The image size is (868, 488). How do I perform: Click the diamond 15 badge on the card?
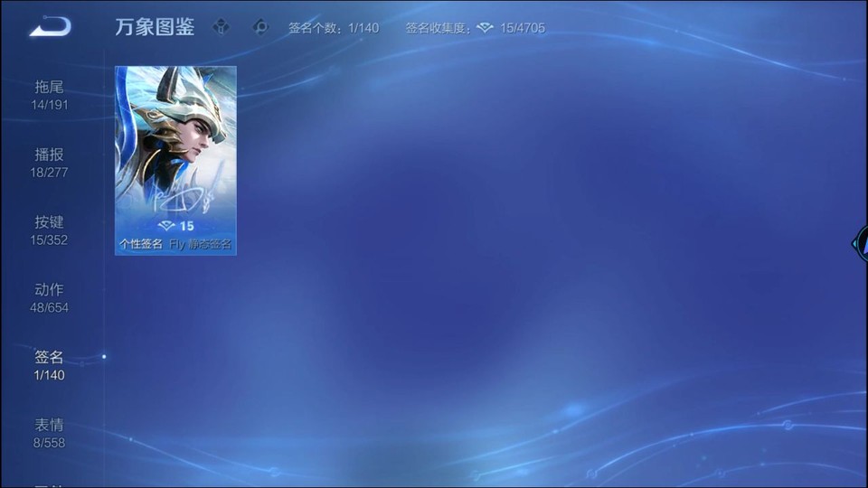(x=176, y=225)
